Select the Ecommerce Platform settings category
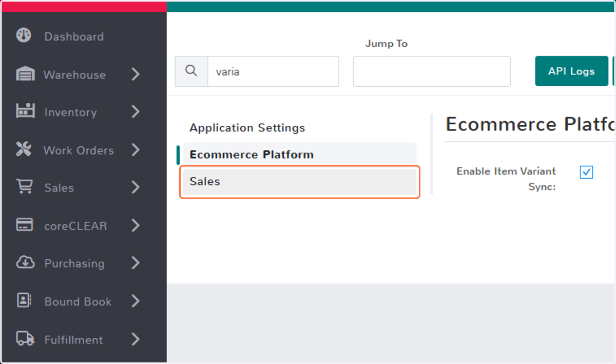616x364 pixels. tap(300, 155)
